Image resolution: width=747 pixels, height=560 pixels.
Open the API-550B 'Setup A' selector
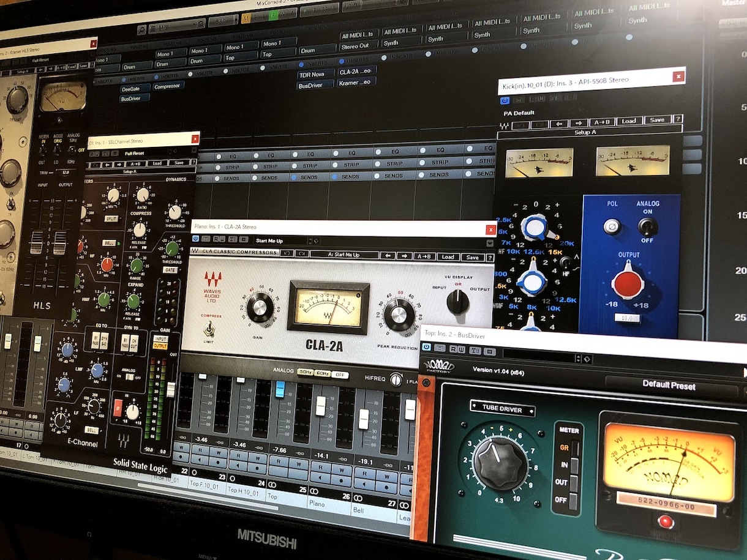tap(585, 132)
